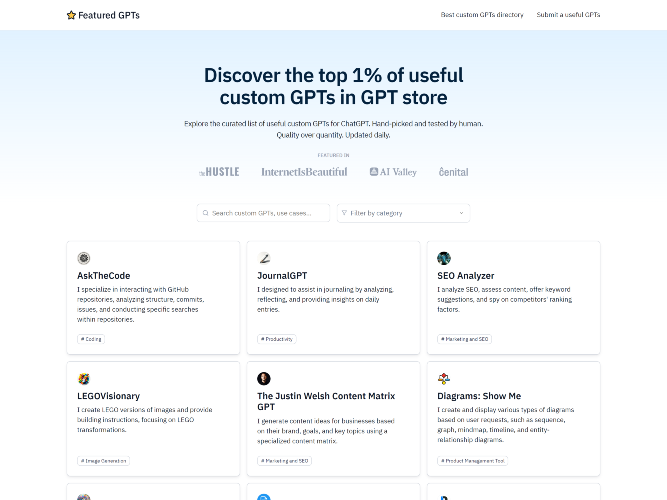
Task: Click LEGOVisionary description about LEGO versions
Action: 145,420
